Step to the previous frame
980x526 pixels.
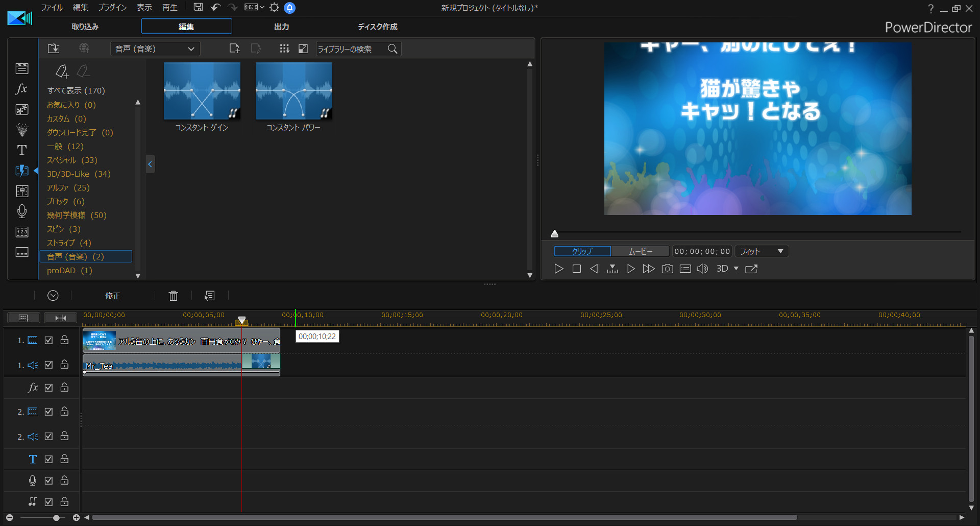(595, 269)
